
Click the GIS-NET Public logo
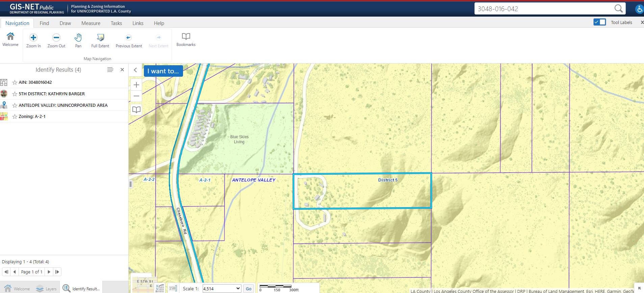[x=37, y=9]
